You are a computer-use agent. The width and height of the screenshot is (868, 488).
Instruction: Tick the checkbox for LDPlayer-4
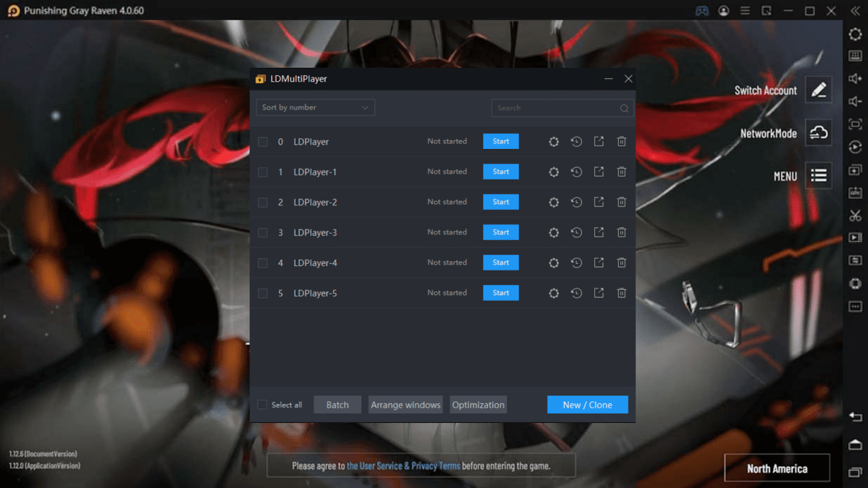263,264
